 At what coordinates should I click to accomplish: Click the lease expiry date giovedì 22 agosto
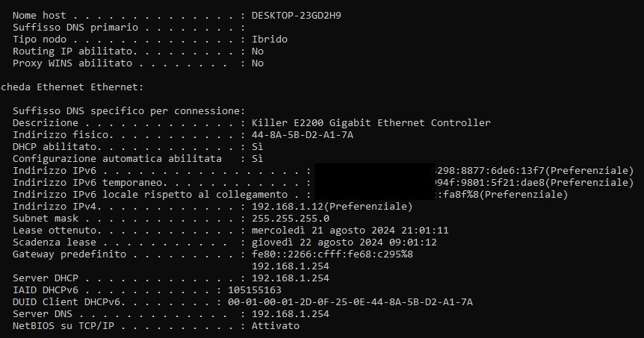click(x=303, y=242)
